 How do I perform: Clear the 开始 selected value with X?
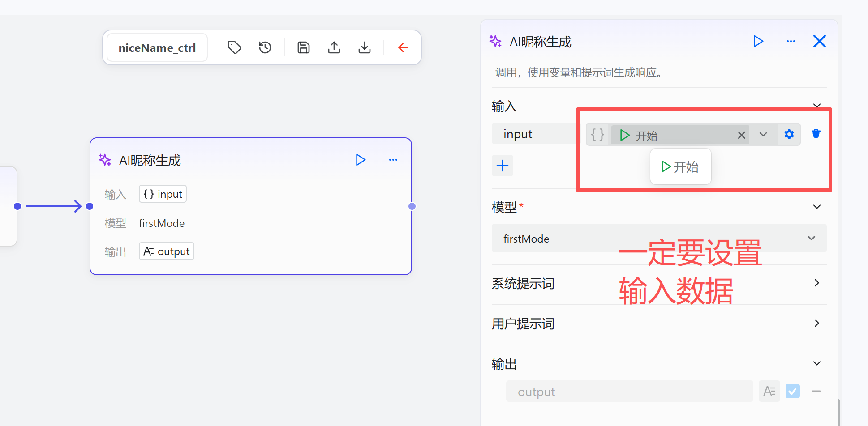click(742, 135)
